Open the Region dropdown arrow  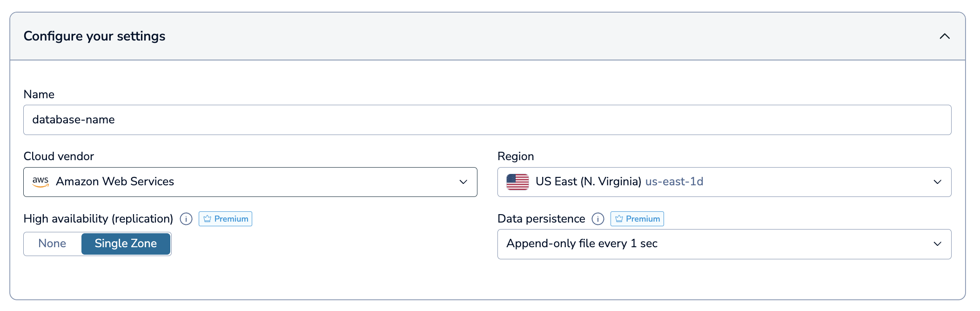tap(937, 182)
